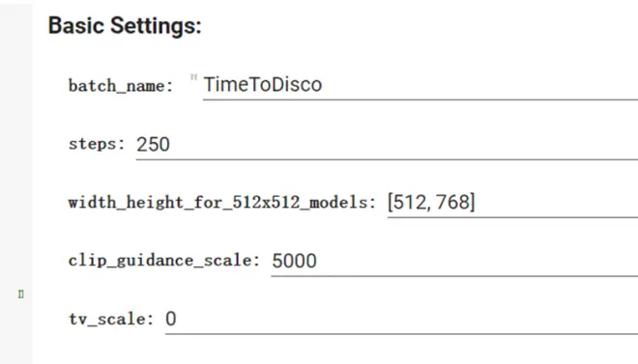Viewport: 638px width, 364px height.
Task: Click the clip_guidance_scale label
Action: pos(164,260)
